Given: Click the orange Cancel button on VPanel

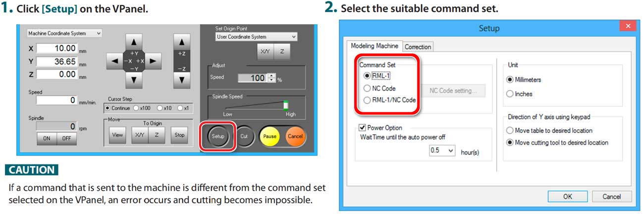Looking at the screenshot, I should pyautogui.click(x=295, y=136).
